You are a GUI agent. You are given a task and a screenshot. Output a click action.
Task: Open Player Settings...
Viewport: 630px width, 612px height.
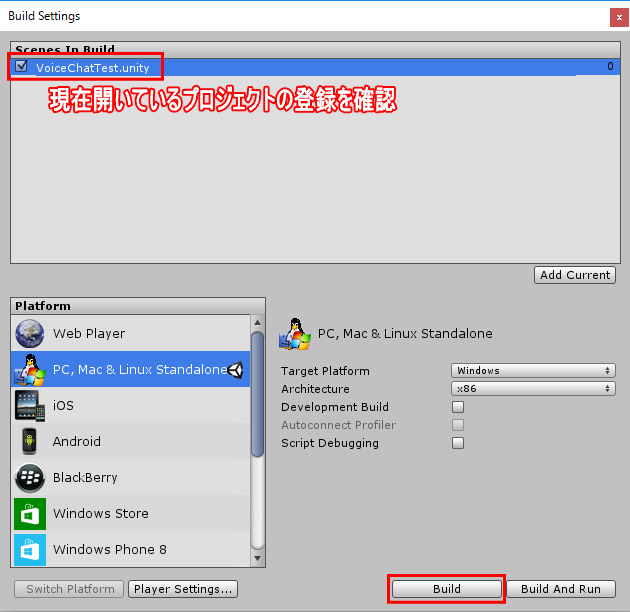pyautogui.click(x=183, y=589)
